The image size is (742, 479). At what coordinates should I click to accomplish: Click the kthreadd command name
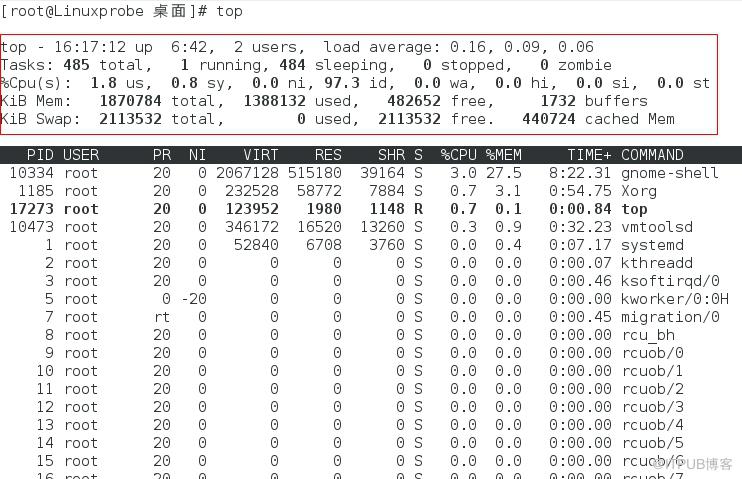tap(657, 263)
